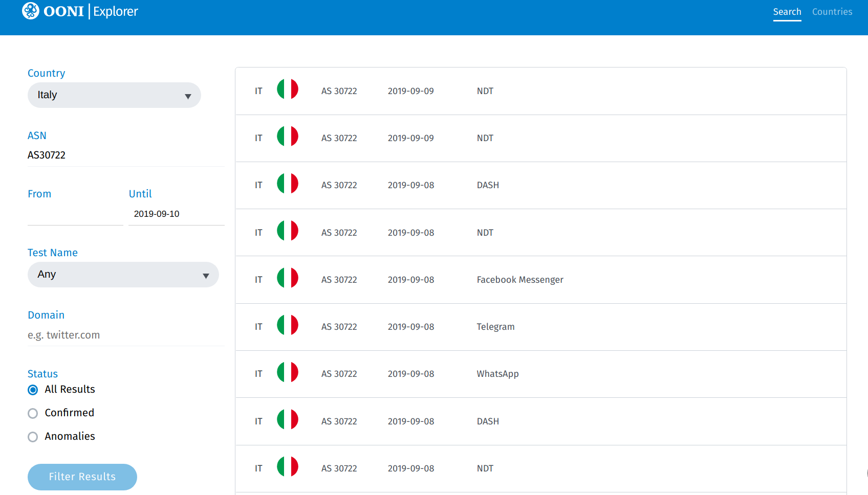The image size is (868, 495).
Task: Open the WhatsApp measurement result
Action: click(497, 374)
